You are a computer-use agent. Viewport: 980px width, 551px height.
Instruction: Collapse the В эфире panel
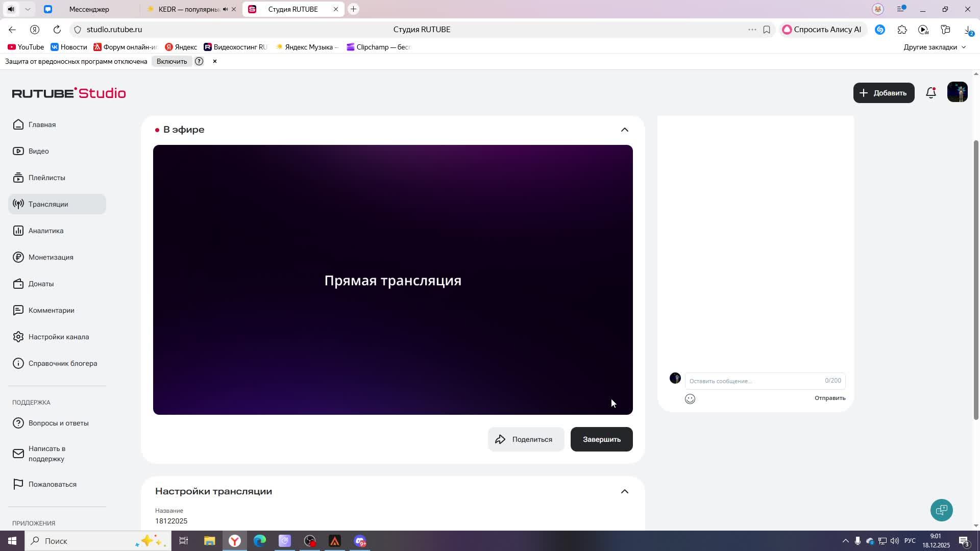[x=625, y=130]
